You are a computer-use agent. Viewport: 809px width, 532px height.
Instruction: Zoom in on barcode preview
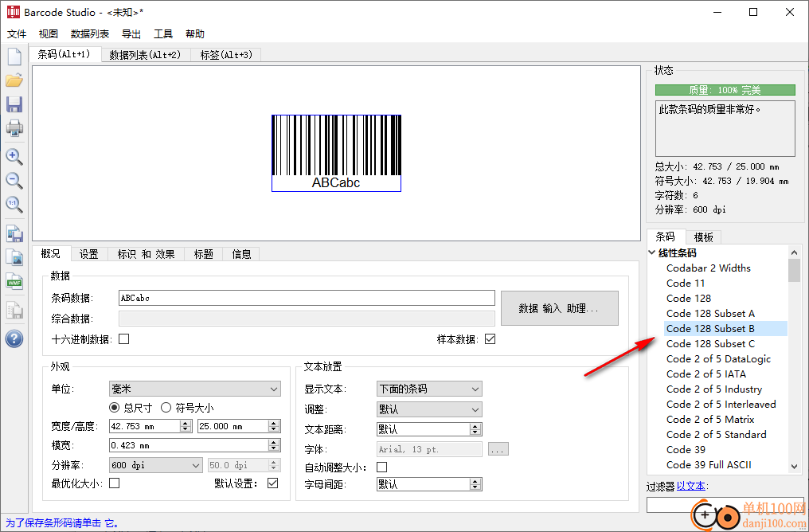[x=14, y=156]
